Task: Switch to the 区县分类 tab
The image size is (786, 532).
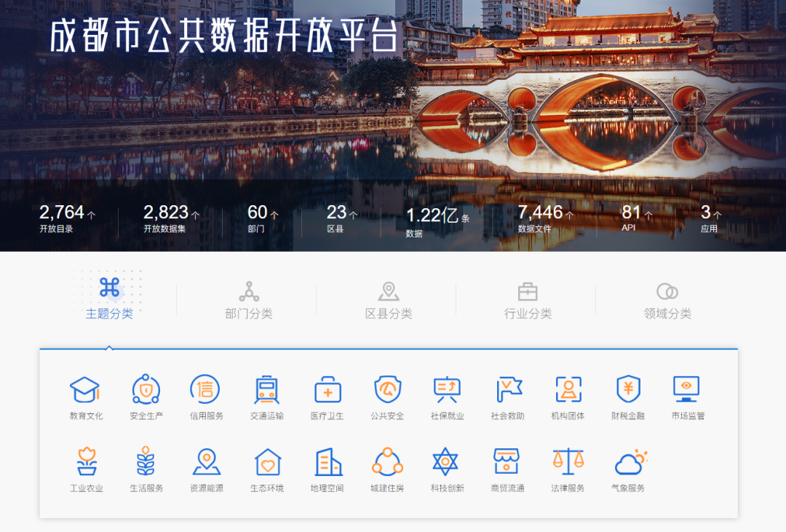Action: [x=388, y=298]
